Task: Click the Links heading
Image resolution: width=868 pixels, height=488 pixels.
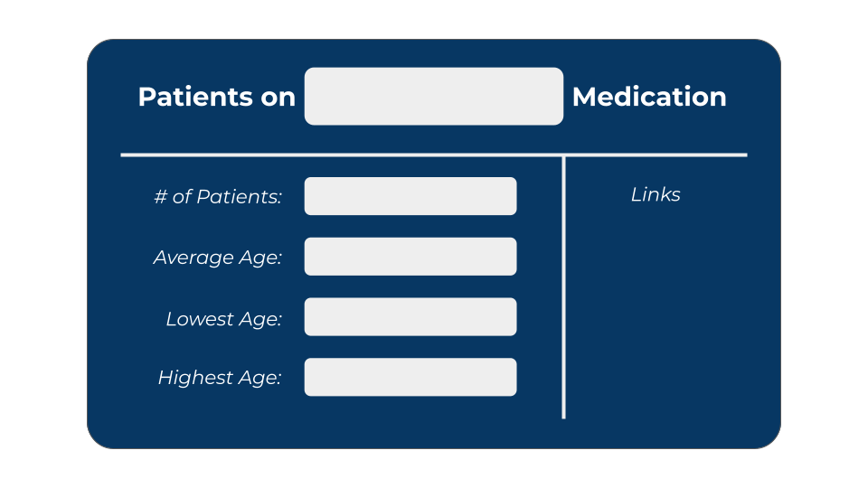Action: (656, 194)
